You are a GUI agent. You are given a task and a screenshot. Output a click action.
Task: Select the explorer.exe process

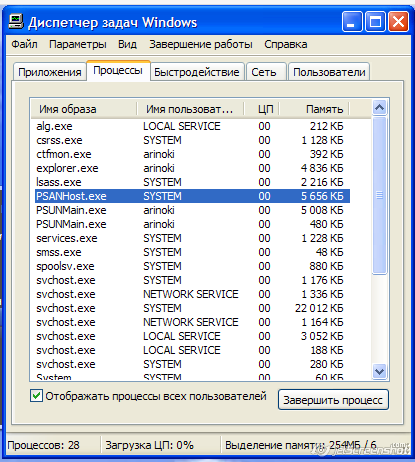coord(192,168)
